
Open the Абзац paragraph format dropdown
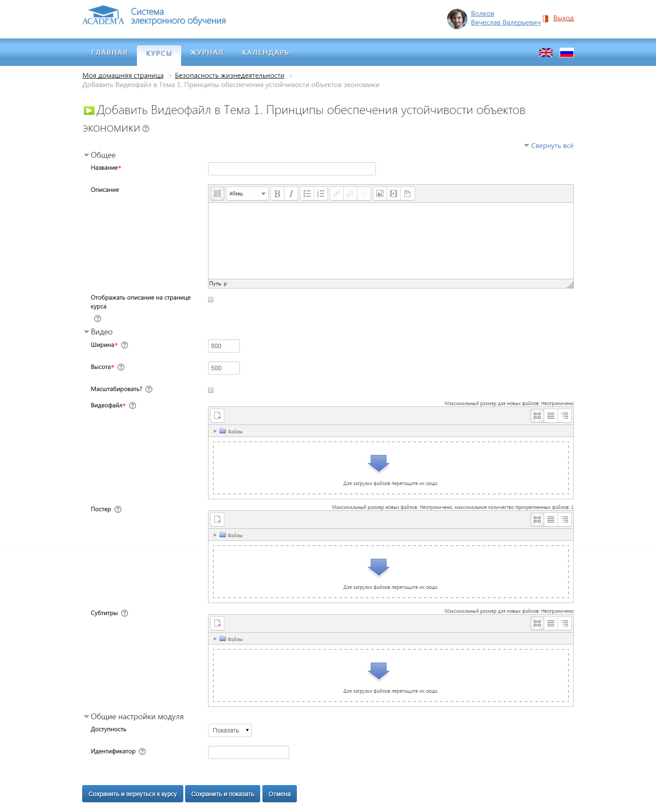(x=247, y=194)
